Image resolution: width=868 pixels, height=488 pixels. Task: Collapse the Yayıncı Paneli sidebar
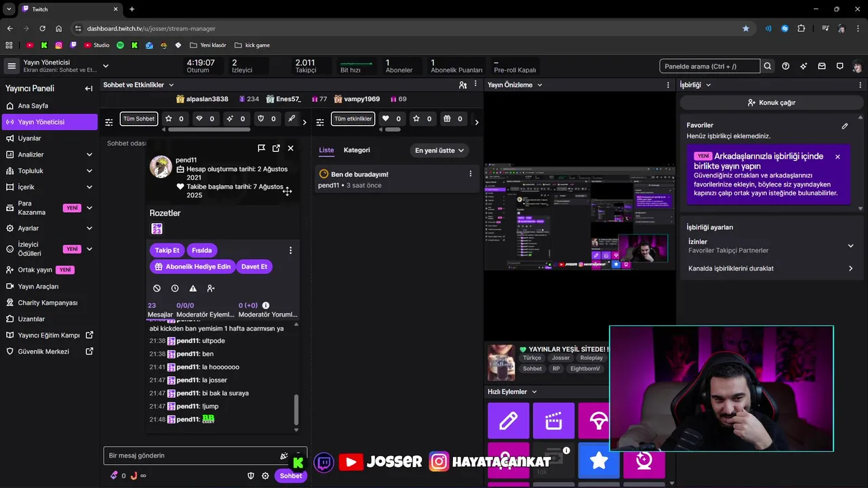click(x=88, y=89)
